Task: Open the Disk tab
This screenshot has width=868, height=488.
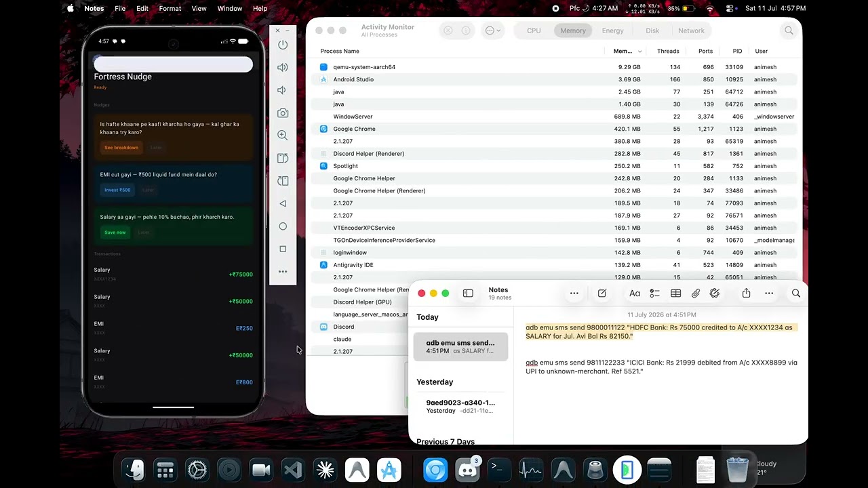Action: 652,30
